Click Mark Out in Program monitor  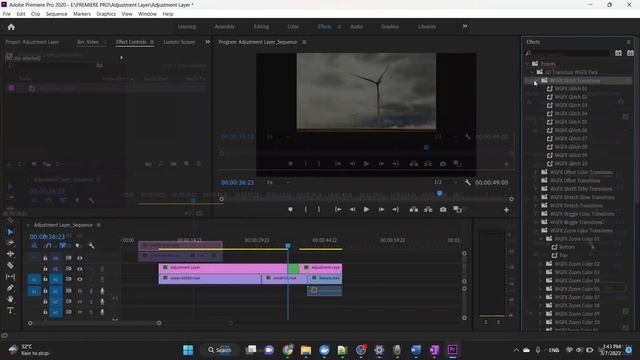[x=319, y=209]
